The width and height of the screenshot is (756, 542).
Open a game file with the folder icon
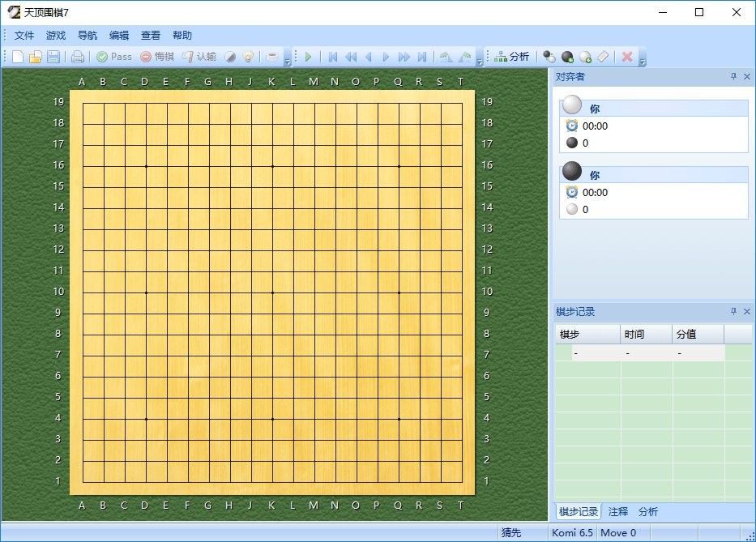click(x=36, y=57)
